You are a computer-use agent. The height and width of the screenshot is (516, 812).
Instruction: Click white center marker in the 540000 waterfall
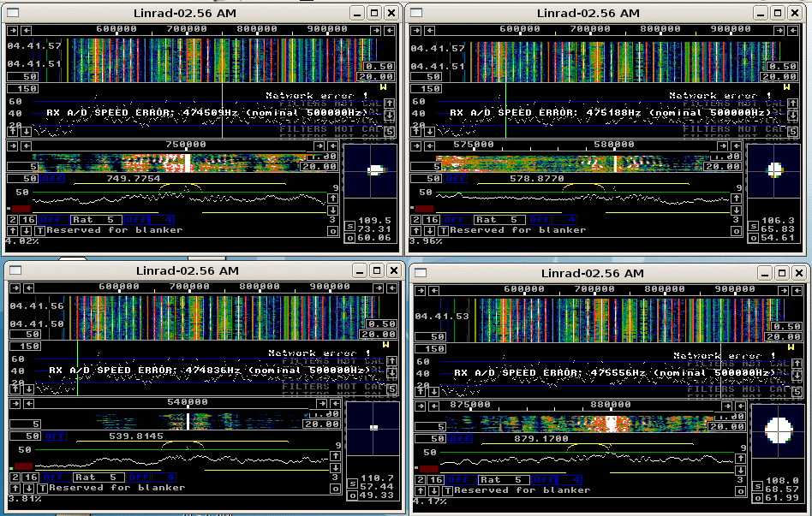pos(188,421)
